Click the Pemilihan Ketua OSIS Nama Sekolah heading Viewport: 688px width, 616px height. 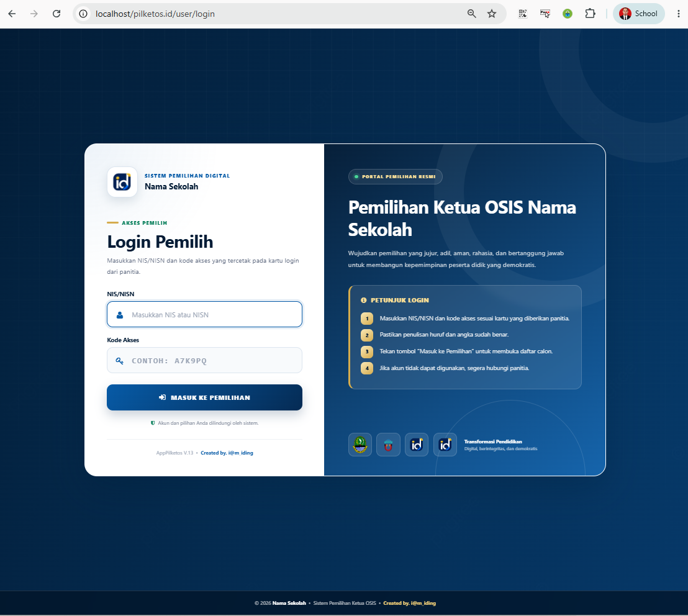pos(462,219)
